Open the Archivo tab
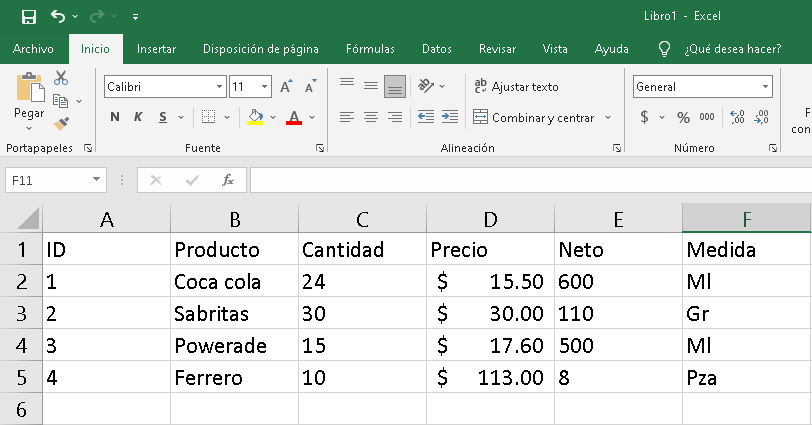812x425 pixels. point(33,49)
